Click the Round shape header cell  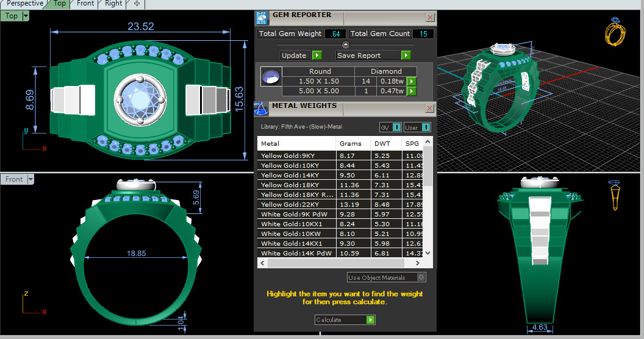[320, 71]
